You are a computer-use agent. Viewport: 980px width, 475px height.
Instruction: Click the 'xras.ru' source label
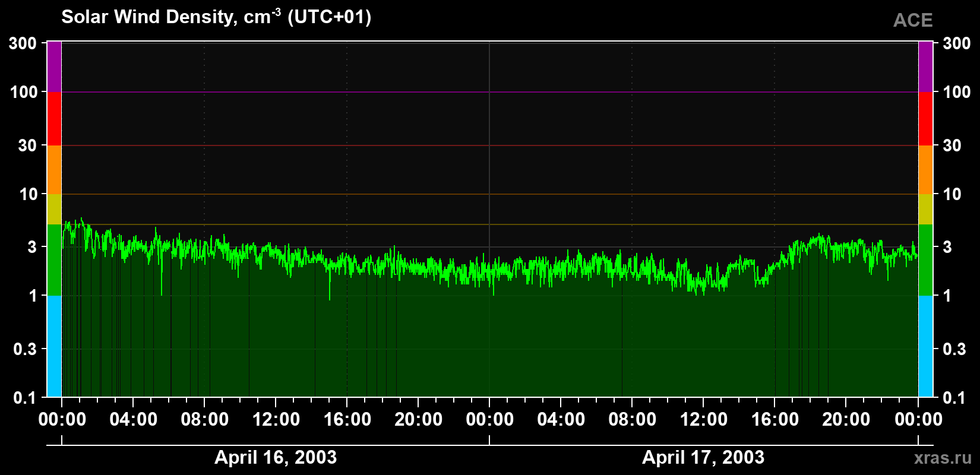[943, 457]
